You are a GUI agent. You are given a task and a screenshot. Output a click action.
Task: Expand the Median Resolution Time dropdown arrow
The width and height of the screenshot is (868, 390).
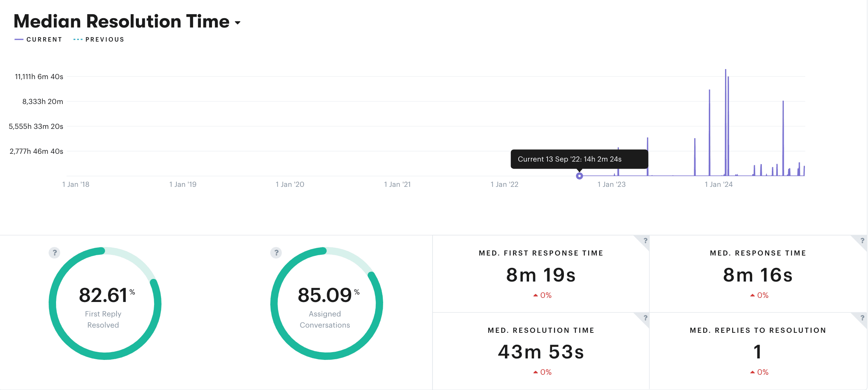coord(238,23)
